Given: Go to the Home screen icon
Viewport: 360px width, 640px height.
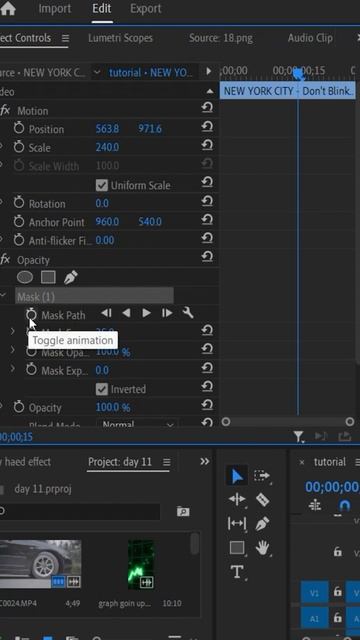Looking at the screenshot, I should (x=7, y=9).
